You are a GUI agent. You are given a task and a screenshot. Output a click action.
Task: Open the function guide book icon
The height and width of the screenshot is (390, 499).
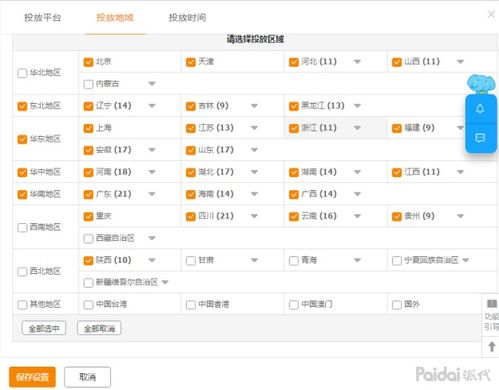tap(492, 304)
